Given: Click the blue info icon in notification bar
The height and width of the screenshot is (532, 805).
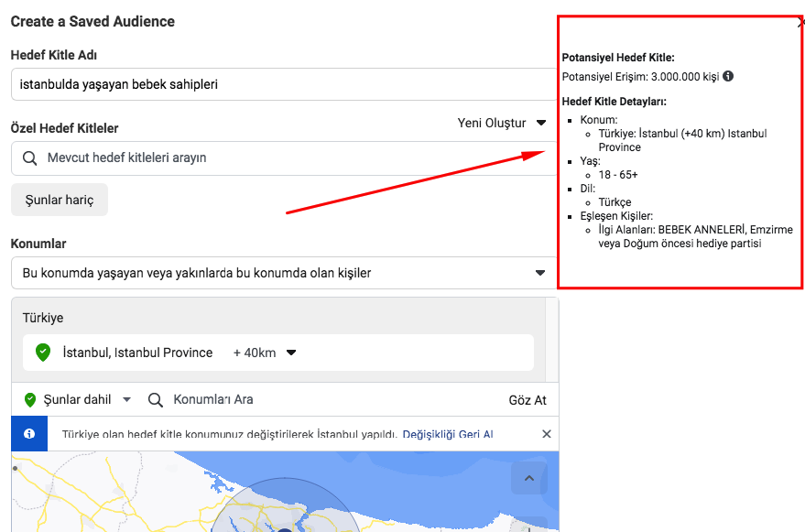Looking at the screenshot, I should 29,433.
